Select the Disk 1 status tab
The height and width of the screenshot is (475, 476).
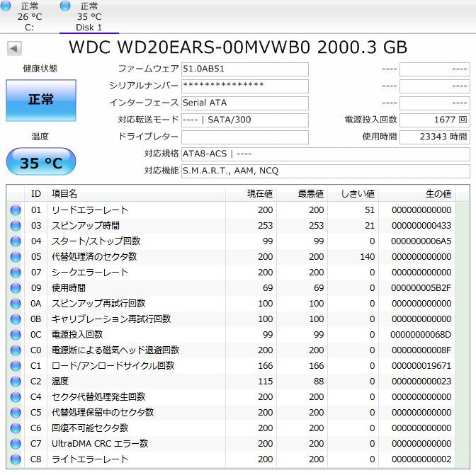click(x=89, y=16)
